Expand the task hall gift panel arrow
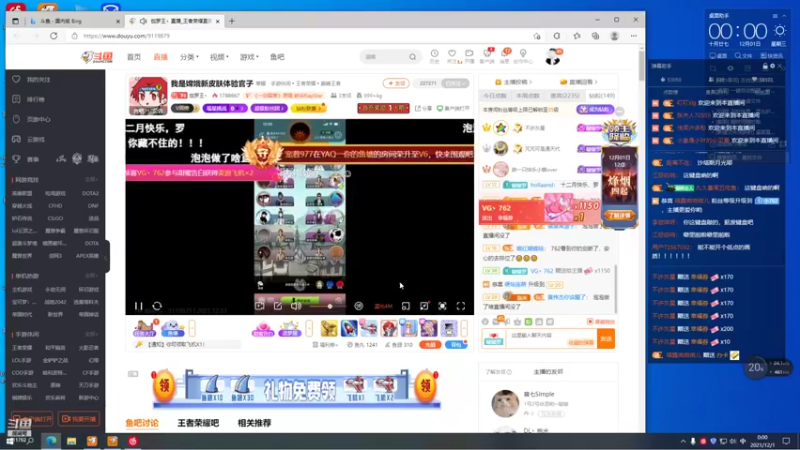The height and width of the screenshot is (450, 800). (x=192, y=328)
